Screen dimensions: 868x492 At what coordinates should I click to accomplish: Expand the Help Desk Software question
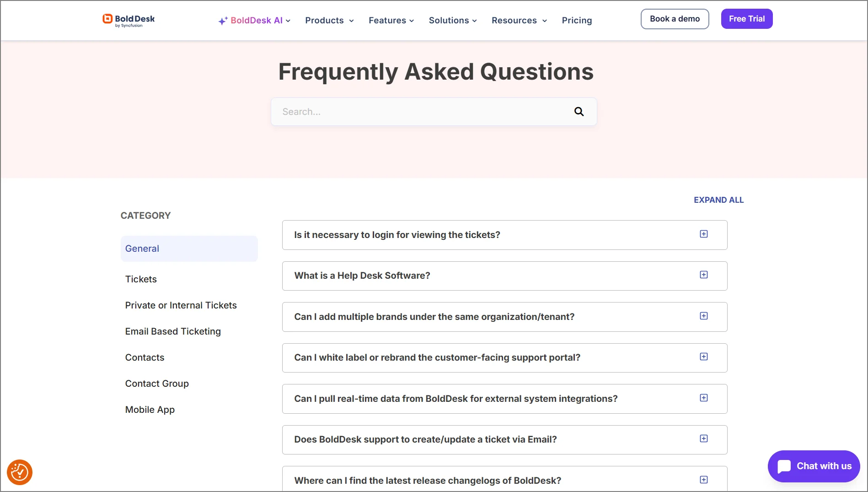703,275
